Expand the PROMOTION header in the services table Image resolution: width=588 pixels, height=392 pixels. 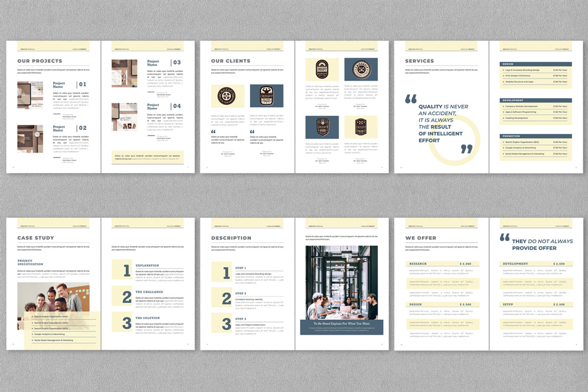pos(536,136)
